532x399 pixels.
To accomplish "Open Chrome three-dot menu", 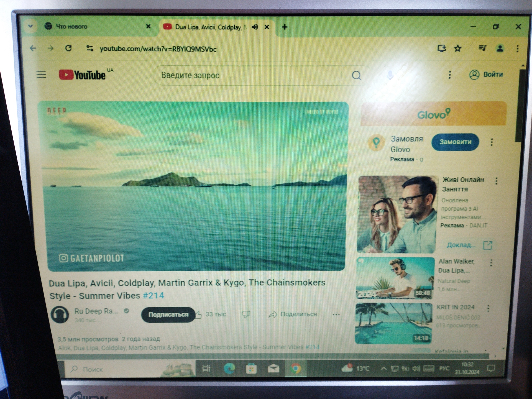I will point(517,48).
